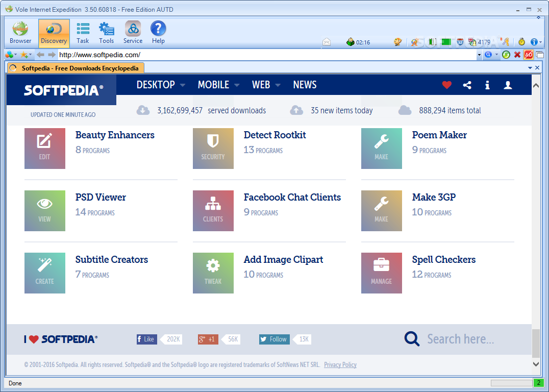The width and height of the screenshot is (549, 392).
Task: Click the green split-panel layout icon
Action: pyautogui.click(x=432, y=42)
